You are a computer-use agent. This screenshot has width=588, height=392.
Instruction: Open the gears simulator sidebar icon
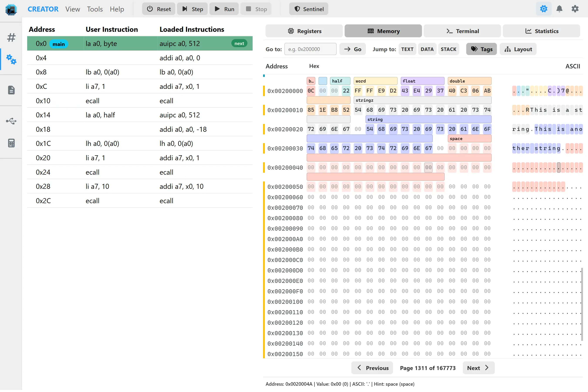[x=11, y=59]
